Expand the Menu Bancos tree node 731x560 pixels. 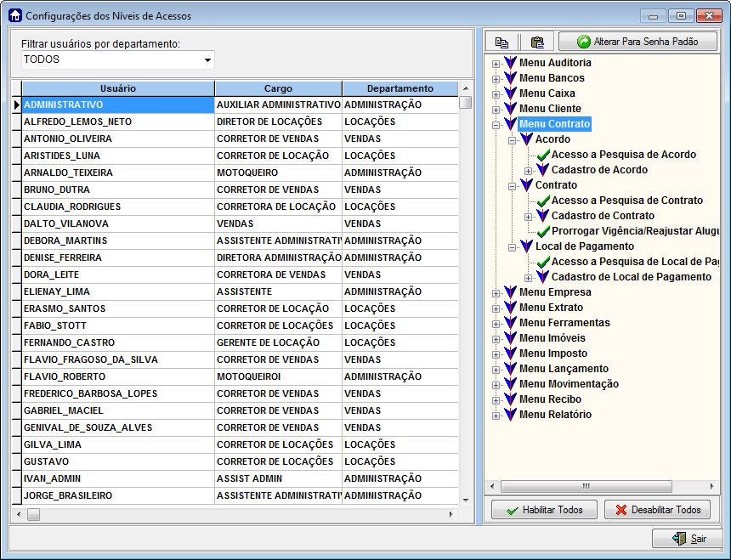(x=496, y=78)
